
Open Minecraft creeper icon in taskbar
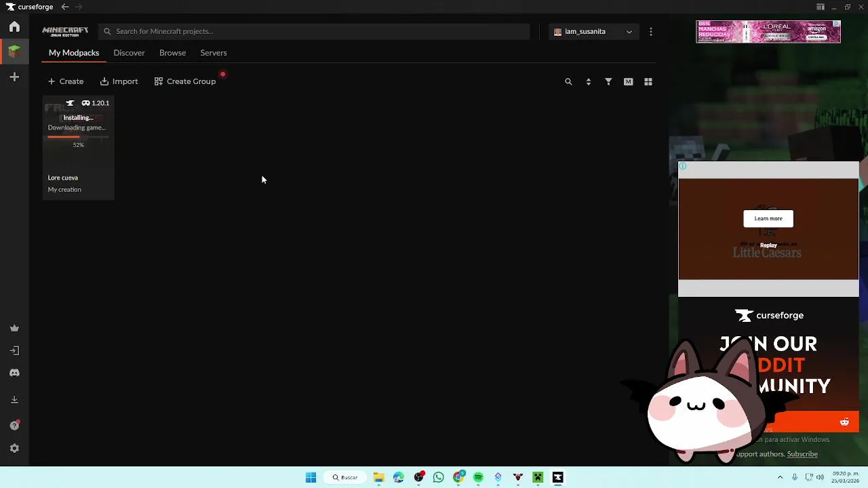click(x=538, y=477)
